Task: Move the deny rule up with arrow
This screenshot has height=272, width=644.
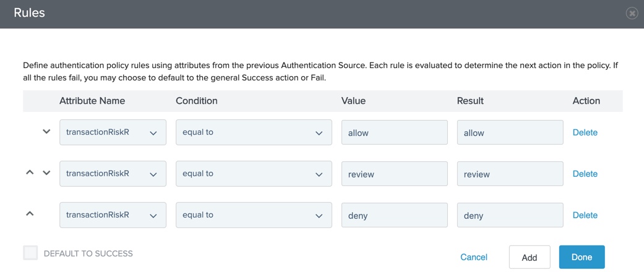Action: coord(30,214)
